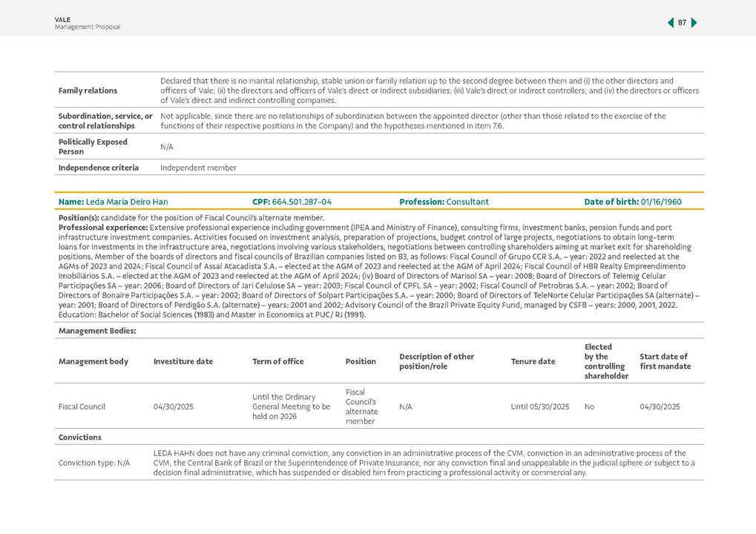The height and width of the screenshot is (534, 756).
Task: Go to previous page with left arrow
Action: 671,23
